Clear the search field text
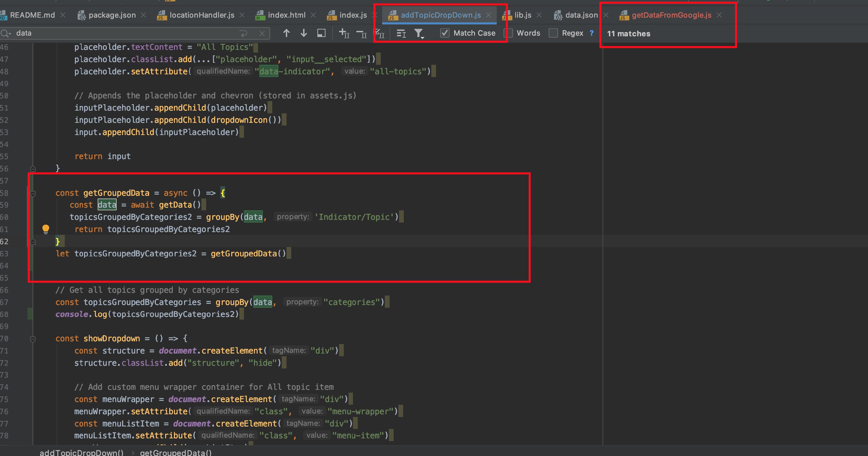 [262, 33]
